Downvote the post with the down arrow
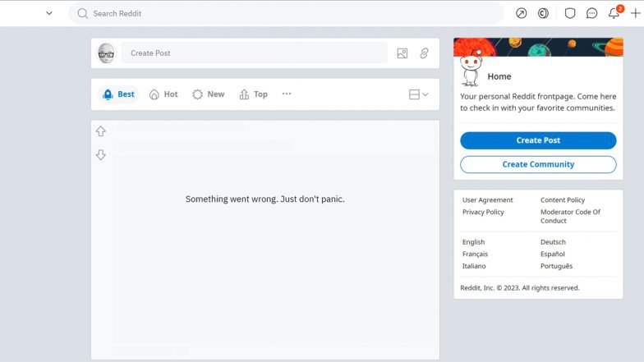 (100, 154)
